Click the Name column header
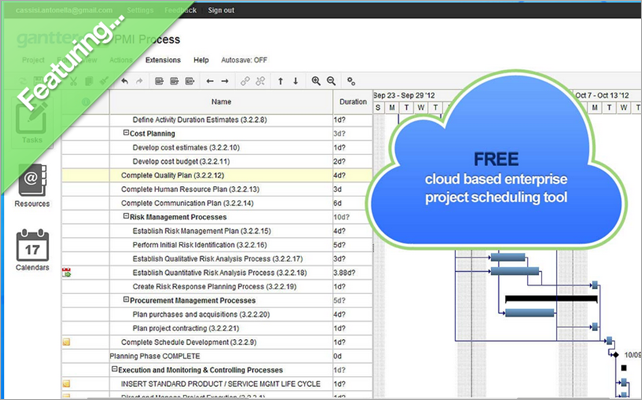The width and height of the screenshot is (642, 400). click(x=221, y=102)
